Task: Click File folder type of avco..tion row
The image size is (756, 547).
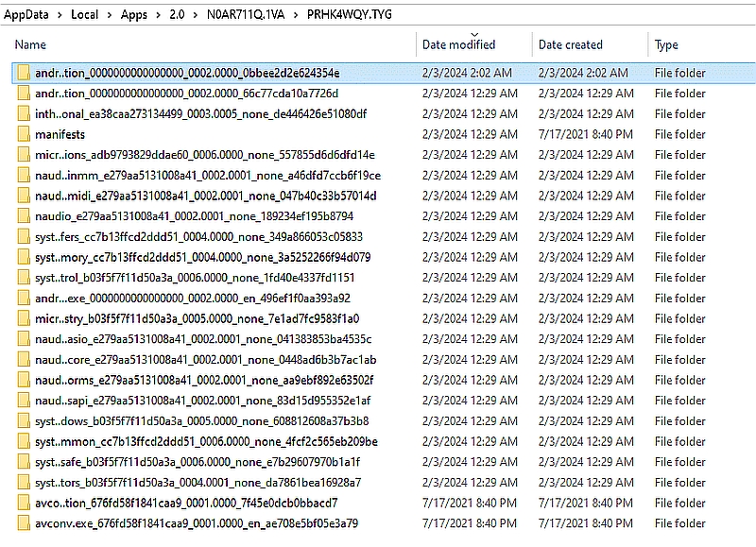Action: (679, 504)
